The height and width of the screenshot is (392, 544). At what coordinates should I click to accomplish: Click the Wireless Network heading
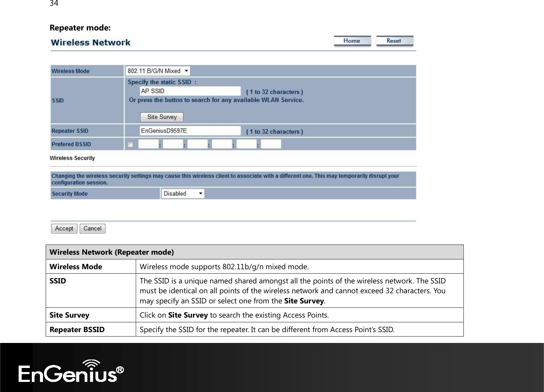tap(90, 43)
